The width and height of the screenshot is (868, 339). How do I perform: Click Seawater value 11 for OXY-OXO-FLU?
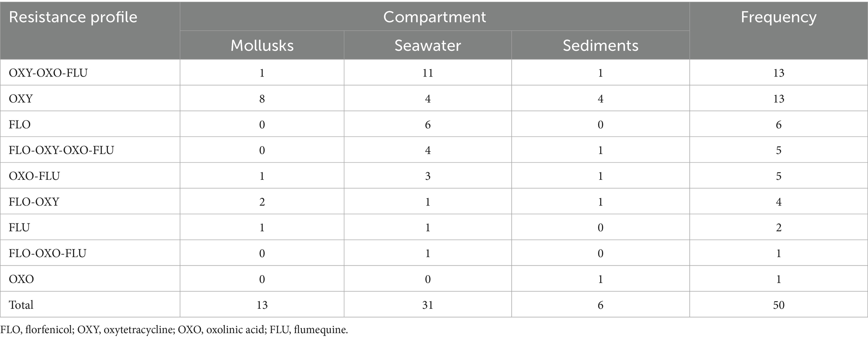pyautogui.click(x=427, y=73)
